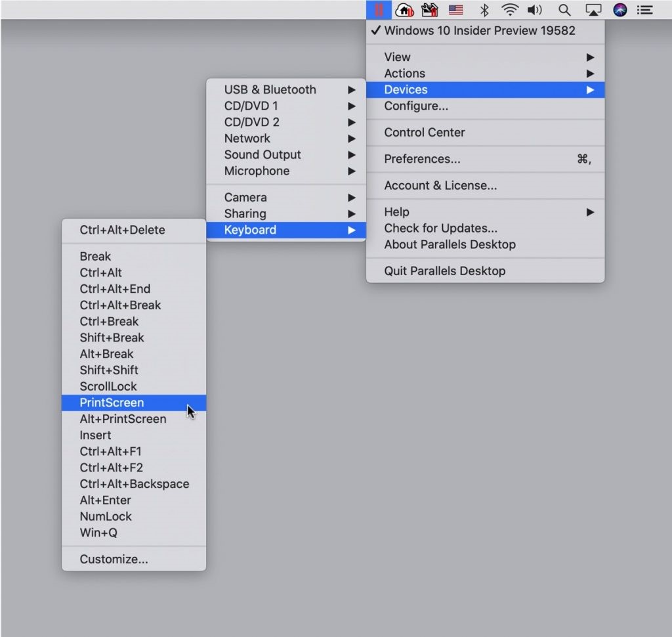Screen dimensions: 672x637
Task: Toggle the checked Windows 10 Insider Preview item
Action: coord(479,30)
